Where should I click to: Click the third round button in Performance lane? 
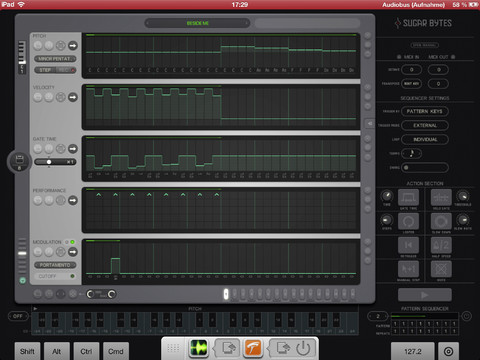[x=60, y=200]
